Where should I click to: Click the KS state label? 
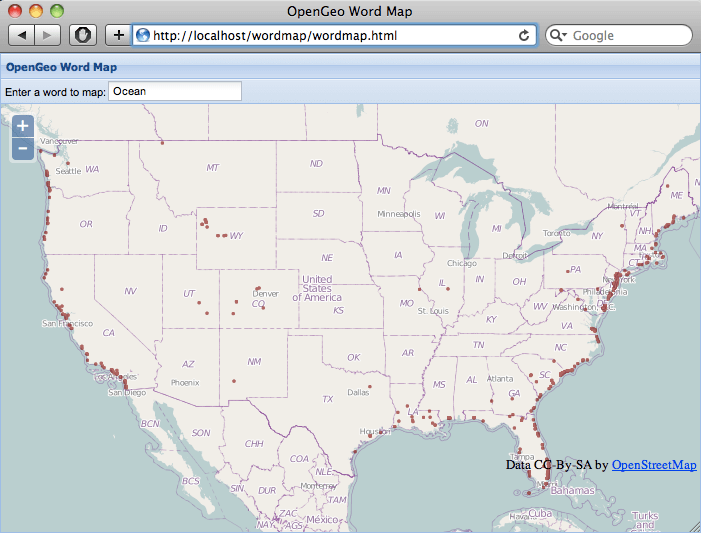pos(338,310)
